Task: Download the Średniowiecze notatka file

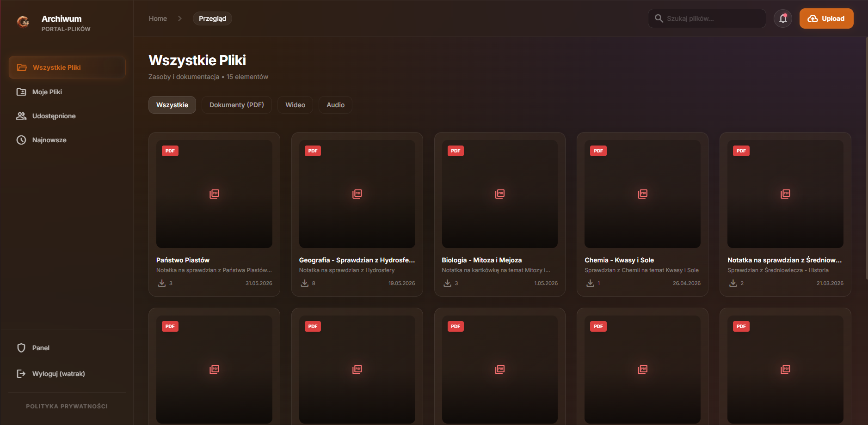Action: 733,283
